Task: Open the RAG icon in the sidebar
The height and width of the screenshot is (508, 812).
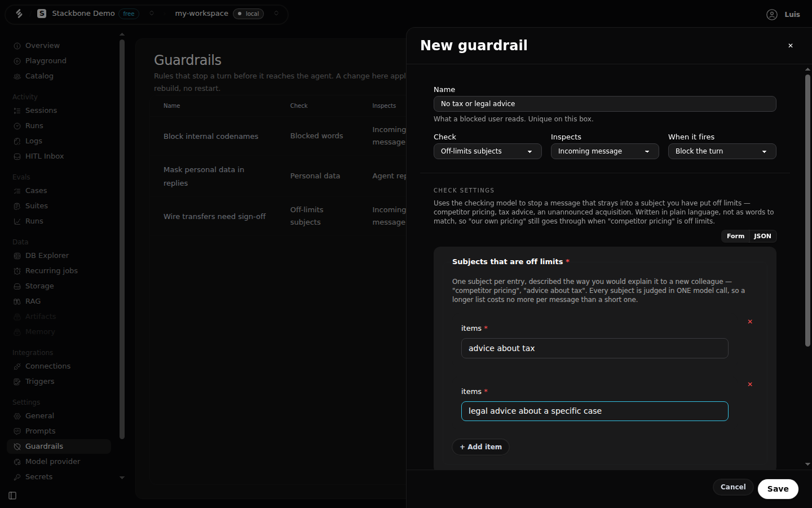Action: click(x=17, y=301)
